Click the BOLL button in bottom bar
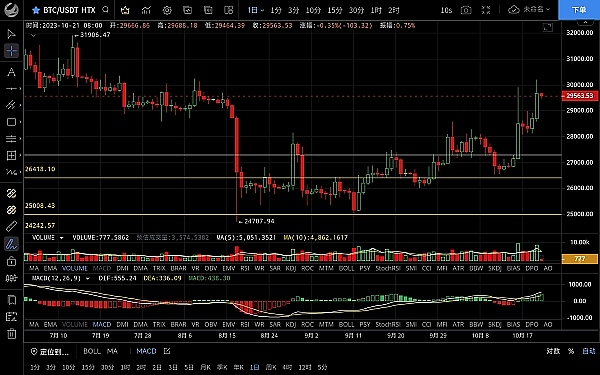Image resolution: width=600 pixels, height=375 pixels. point(92,351)
